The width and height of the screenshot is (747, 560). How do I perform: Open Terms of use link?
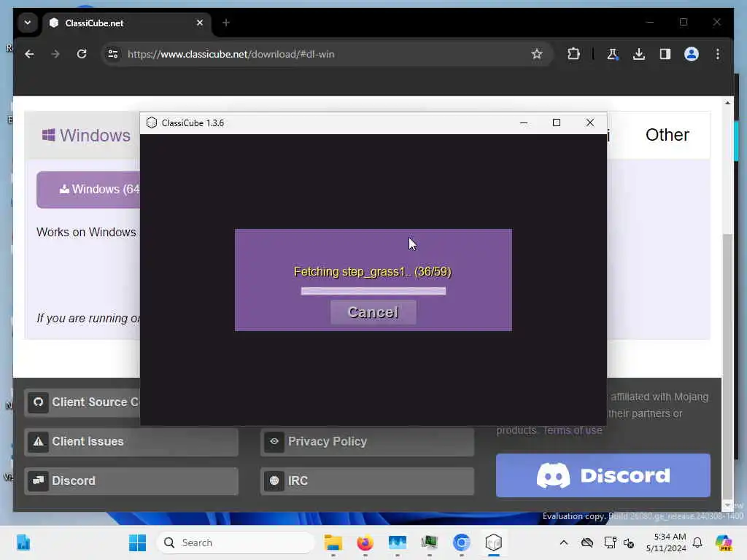(572, 430)
